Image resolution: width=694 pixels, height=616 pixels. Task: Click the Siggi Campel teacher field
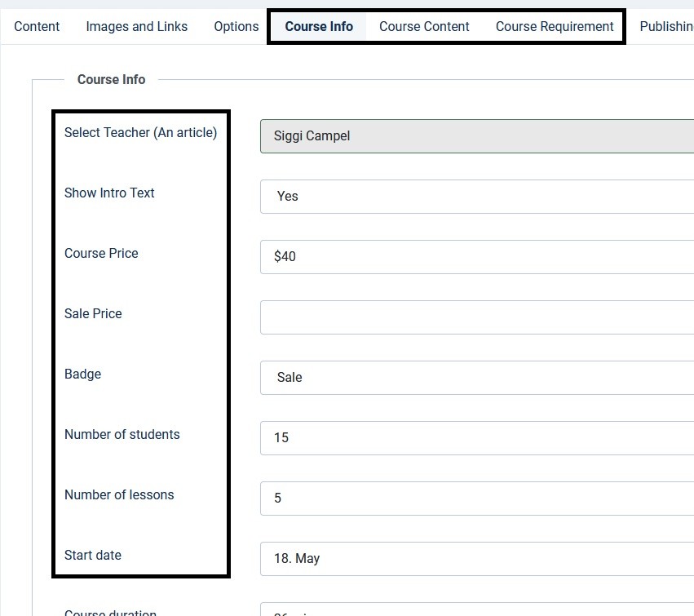[476, 136]
